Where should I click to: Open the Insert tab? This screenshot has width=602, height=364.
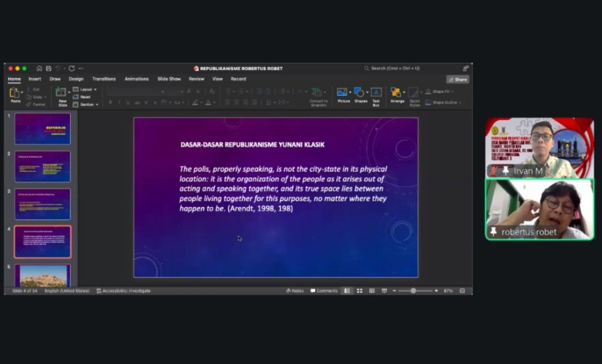click(x=35, y=79)
